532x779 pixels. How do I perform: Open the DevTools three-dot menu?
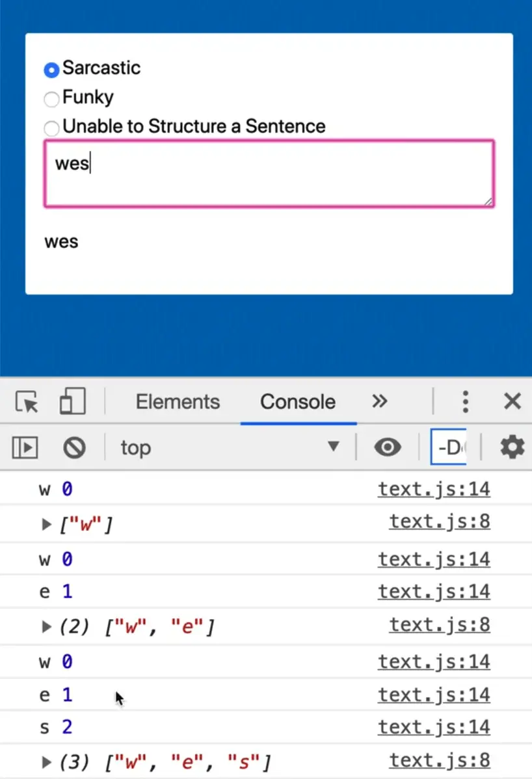click(465, 402)
